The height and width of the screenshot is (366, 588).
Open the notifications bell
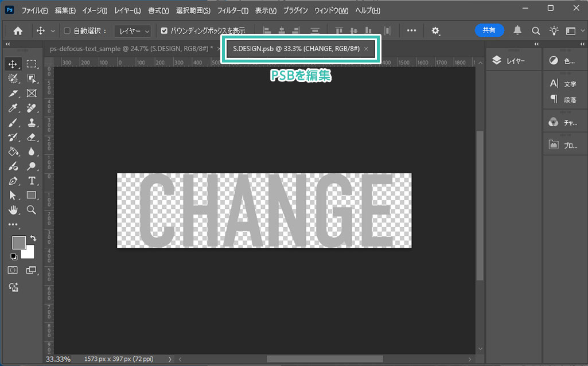[517, 30]
